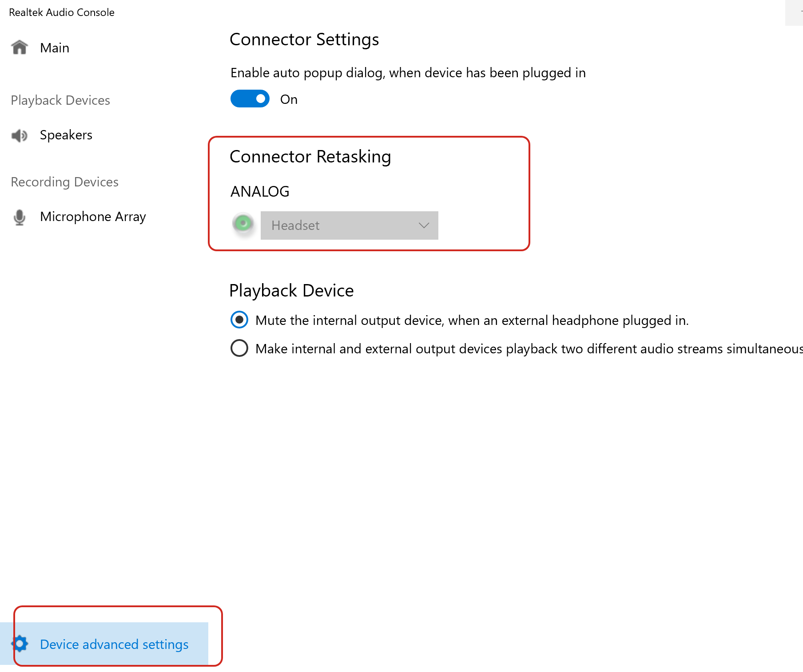Viewport: 803px width, 672px height.
Task: Click the green analog jack icon
Action: coord(243,223)
